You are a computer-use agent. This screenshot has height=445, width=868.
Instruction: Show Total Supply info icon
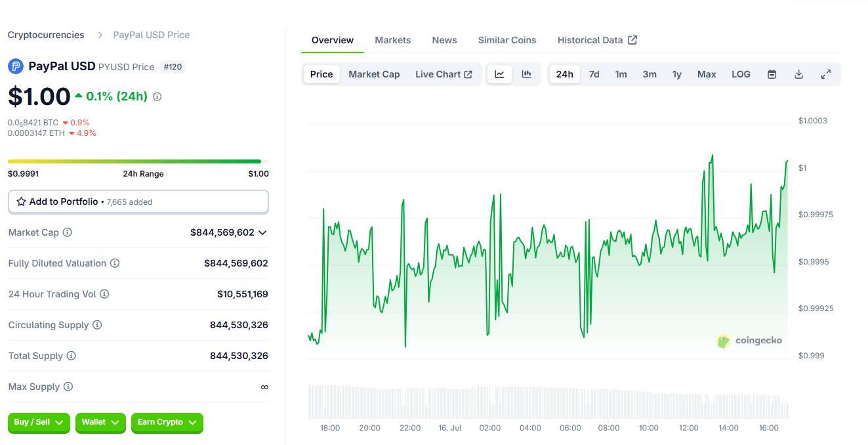[x=72, y=356]
